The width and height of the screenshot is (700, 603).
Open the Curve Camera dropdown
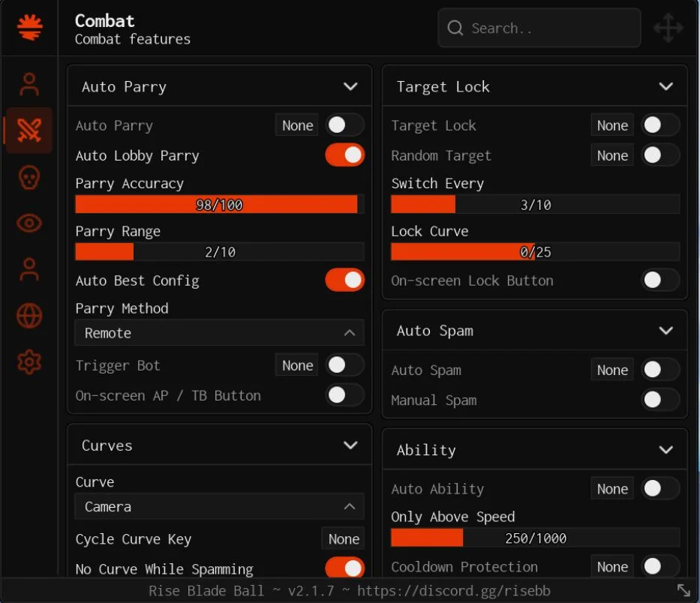(x=220, y=506)
